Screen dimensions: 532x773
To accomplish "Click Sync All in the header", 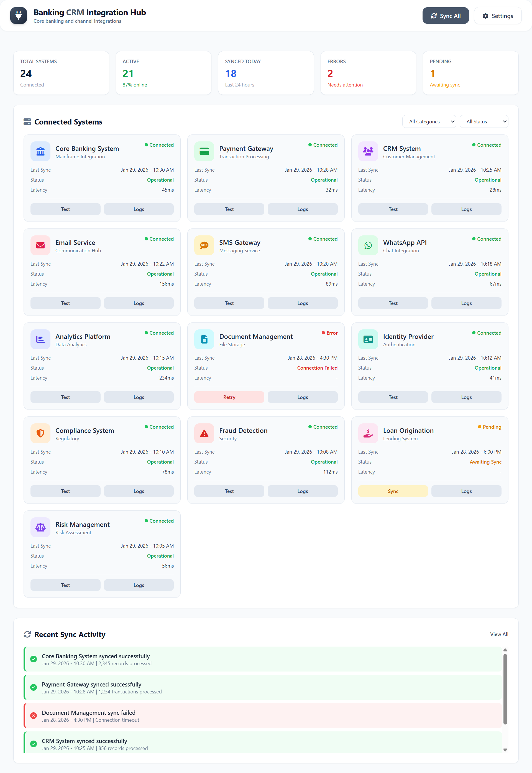I will click(446, 15).
